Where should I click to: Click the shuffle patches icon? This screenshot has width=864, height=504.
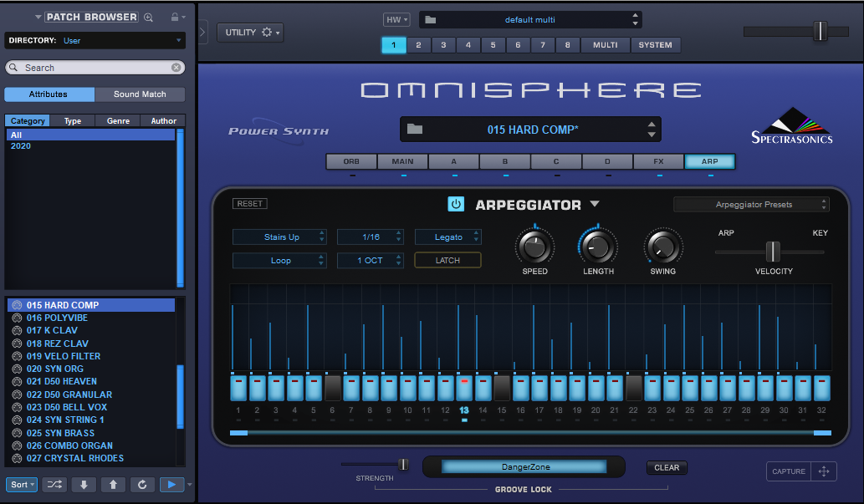pyautogui.click(x=54, y=485)
